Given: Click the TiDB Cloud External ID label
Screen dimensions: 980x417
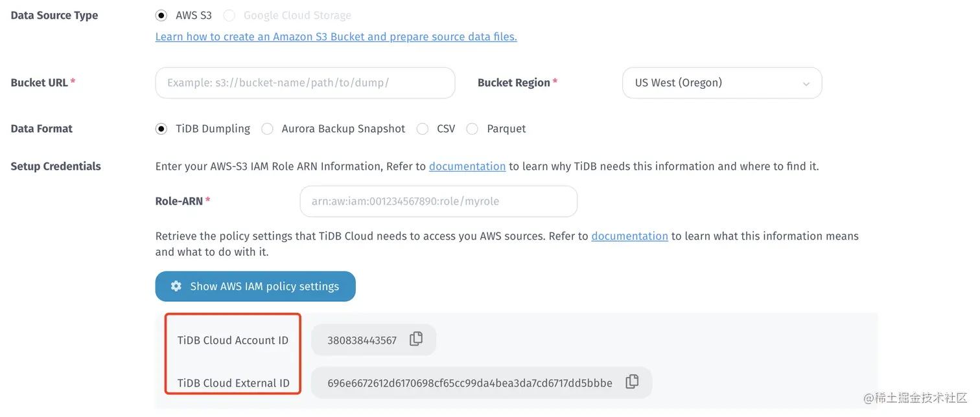Looking at the screenshot, I should pos(233,383).
